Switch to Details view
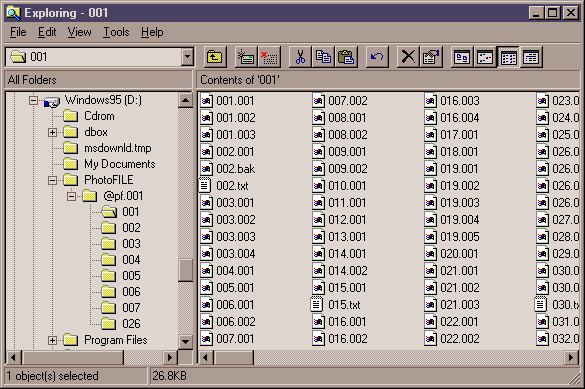The width and height of the screenshot is (585, 389). pyautogui.click(x=531, y=57)
